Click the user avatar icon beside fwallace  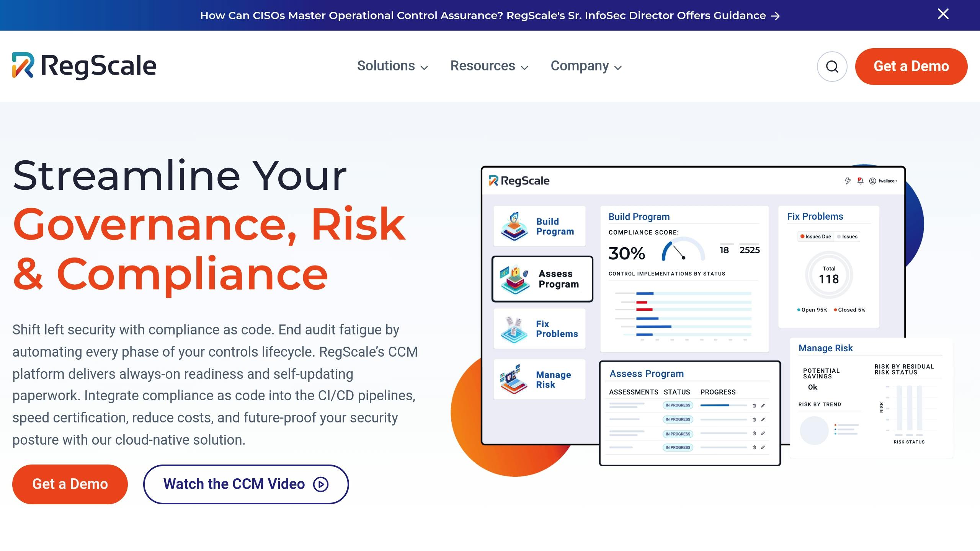tap(872, 181)
